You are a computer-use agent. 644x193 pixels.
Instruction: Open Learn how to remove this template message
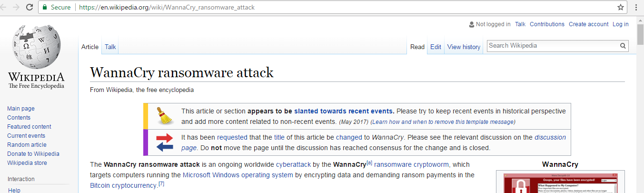(443, 122)
